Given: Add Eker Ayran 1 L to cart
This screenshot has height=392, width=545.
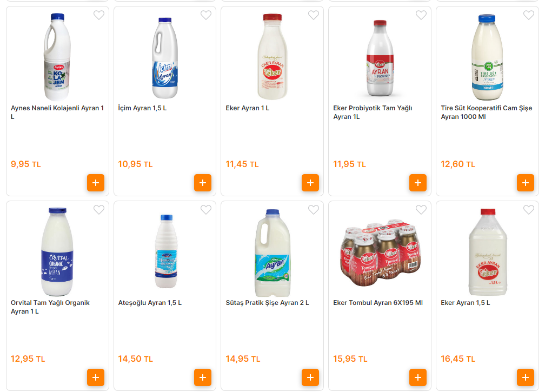Looking at the screenshot, I should tap(310, 183).
